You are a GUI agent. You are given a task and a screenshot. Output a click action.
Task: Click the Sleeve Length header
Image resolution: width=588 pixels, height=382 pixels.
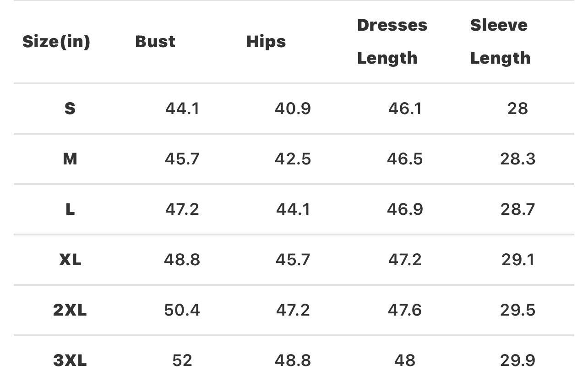pyautogui.click(x=500, y=42)
